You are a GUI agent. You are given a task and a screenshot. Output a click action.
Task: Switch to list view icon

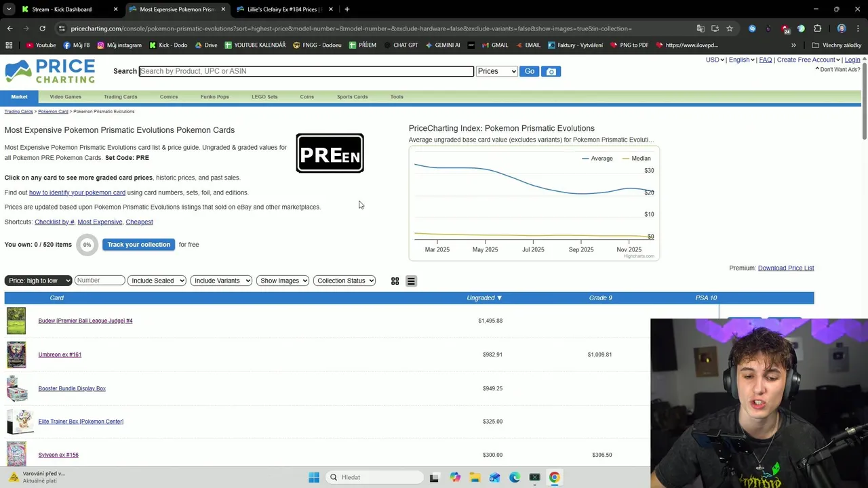point(411,281)
